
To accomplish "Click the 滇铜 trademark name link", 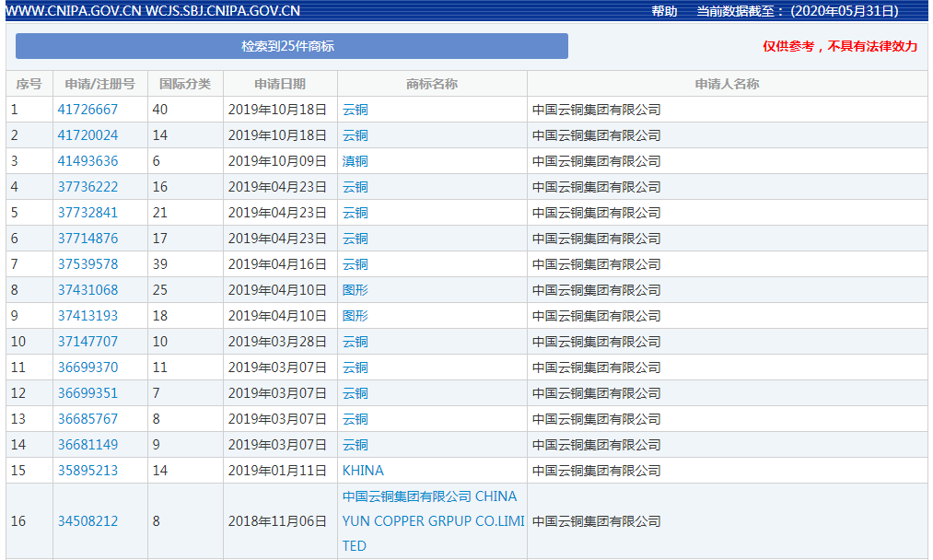I will 355,161.
